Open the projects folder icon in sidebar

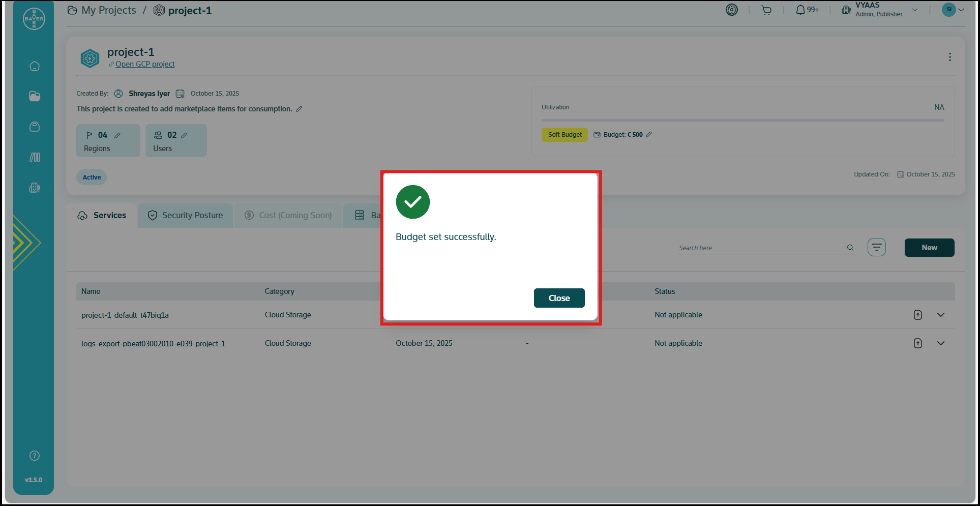tap(35, 97)
